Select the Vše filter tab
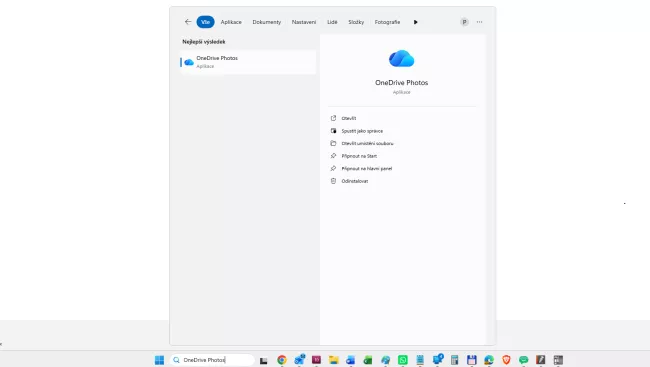Image resolution: width=650 pixels, height=367 pixels. [205, 22]
